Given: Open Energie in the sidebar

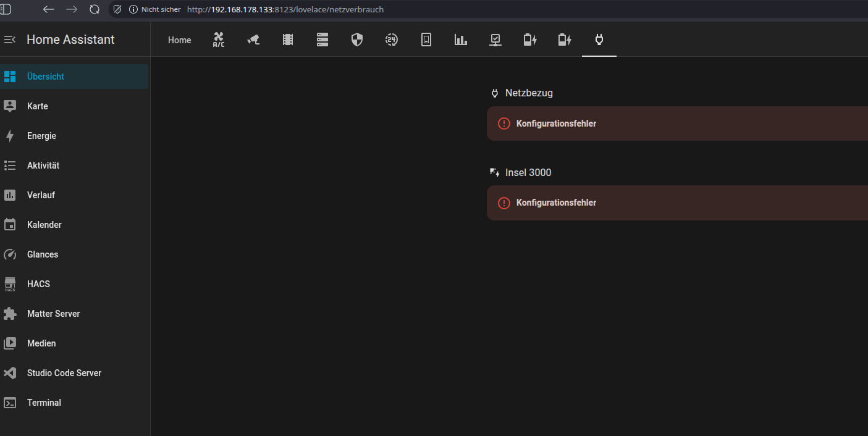Looking at the screenshot, I should point(41,136).
